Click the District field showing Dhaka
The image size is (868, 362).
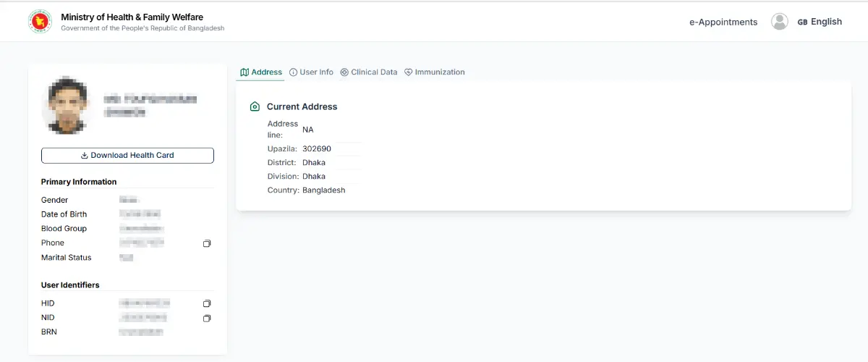click(314, 162)
